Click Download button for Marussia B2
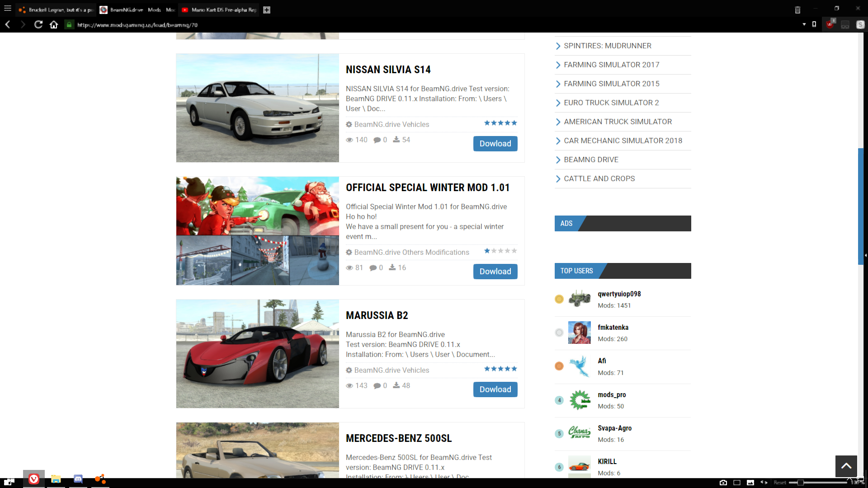Screen dimensions: 868x488 495,389
